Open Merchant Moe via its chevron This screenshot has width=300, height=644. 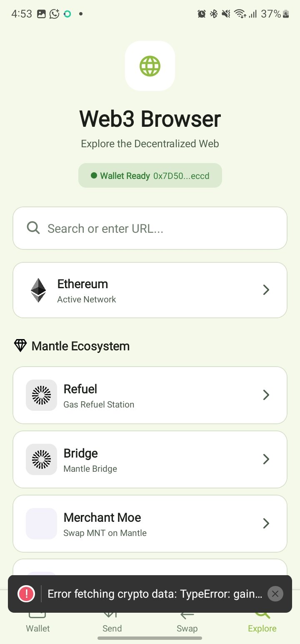tap(266, 523)
